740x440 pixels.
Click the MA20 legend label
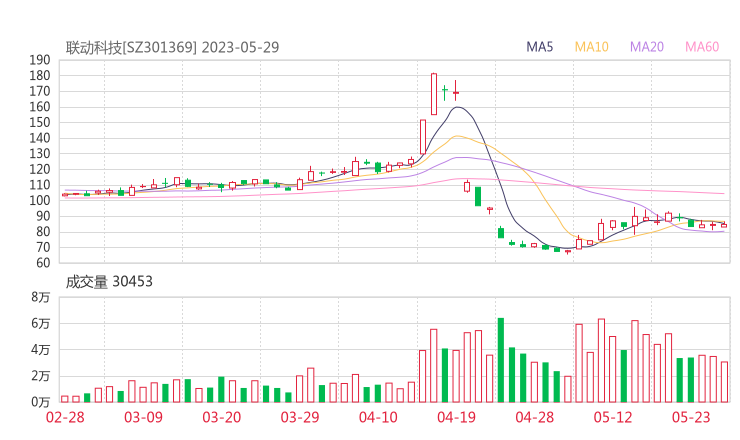click(x=647, y=47)
